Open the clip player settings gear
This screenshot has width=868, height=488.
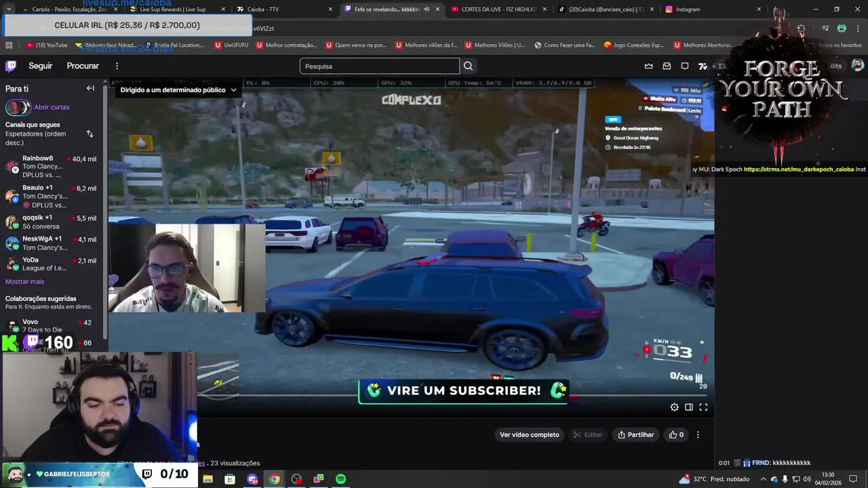tap(674, 407)
